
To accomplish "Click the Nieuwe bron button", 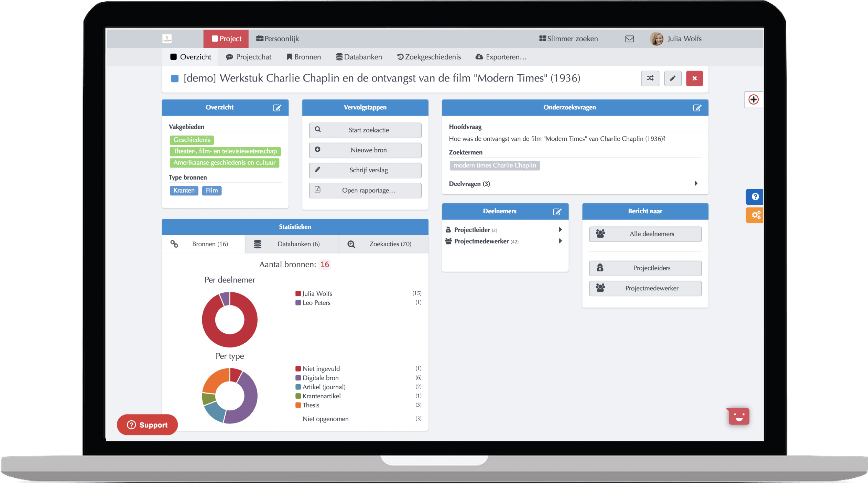I will (365, 150).
